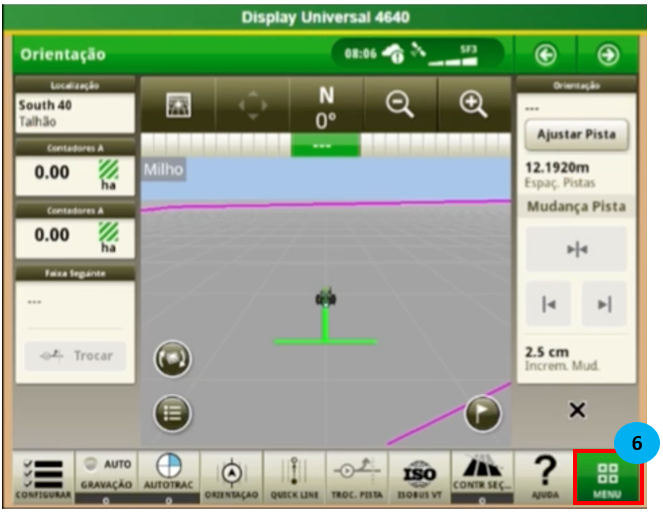Shift track right arrow
This screenshot has height=514, width=663.
click(x=603, y=304)
